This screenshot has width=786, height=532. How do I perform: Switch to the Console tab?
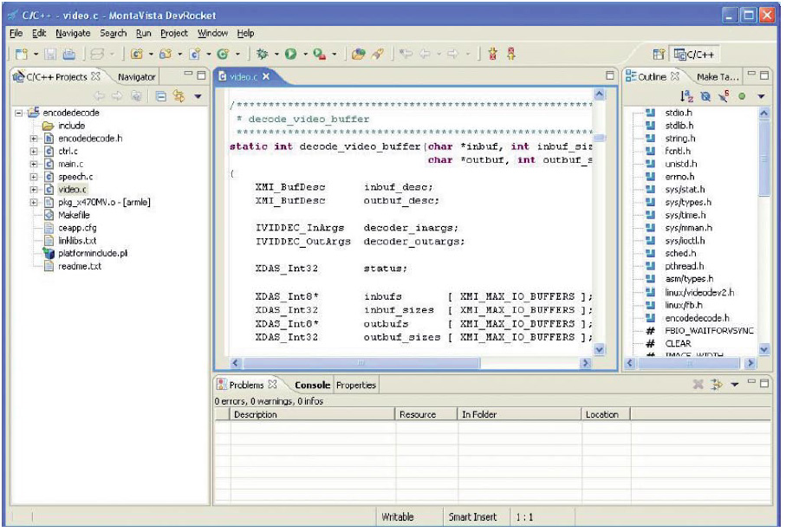coord(312,385)
